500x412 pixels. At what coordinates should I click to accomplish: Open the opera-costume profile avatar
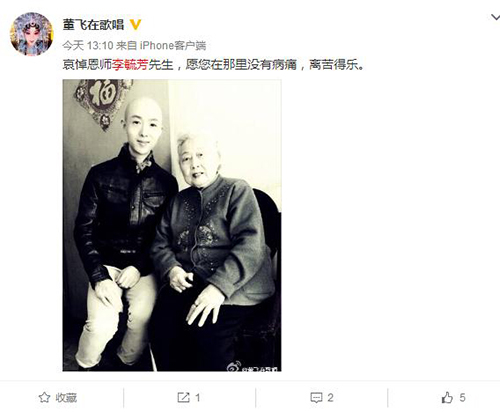(x=32, y=34)
